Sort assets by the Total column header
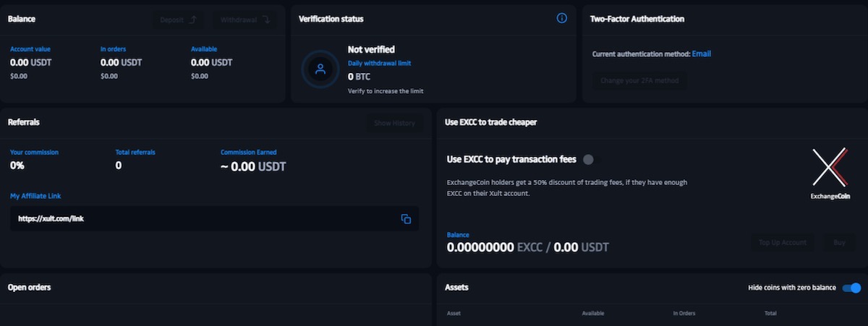The width and height of the screenshot is (868, 326). 772,313
